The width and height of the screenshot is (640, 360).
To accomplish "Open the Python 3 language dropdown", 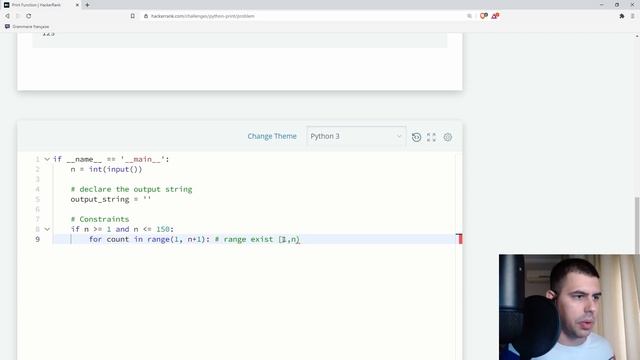I will coord(356,136).
